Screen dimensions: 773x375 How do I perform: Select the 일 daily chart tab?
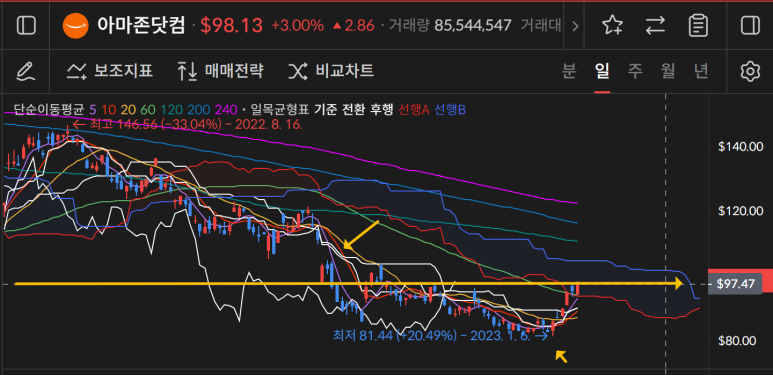(x=602, y=71)
